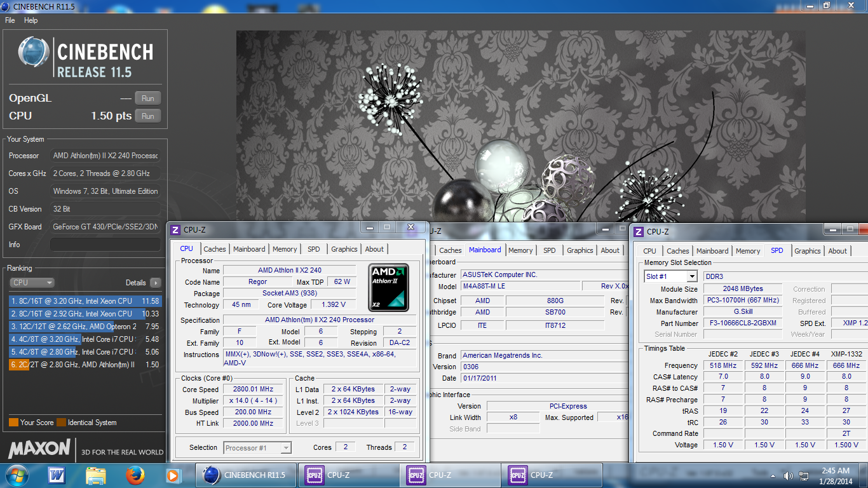The height and width of the screenshot is (488, 868).
Task: Run the OpenGL benchmark
Action: [148, 98]
